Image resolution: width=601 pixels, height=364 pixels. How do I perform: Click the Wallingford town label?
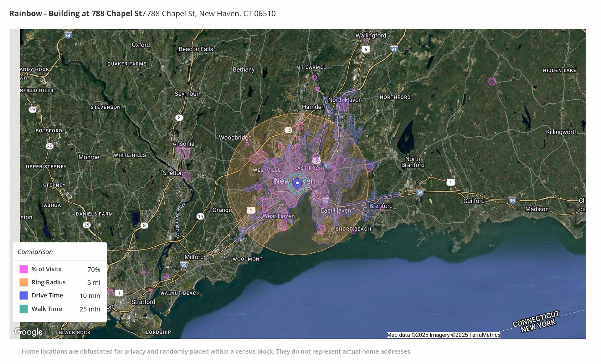tap(371, 35)
